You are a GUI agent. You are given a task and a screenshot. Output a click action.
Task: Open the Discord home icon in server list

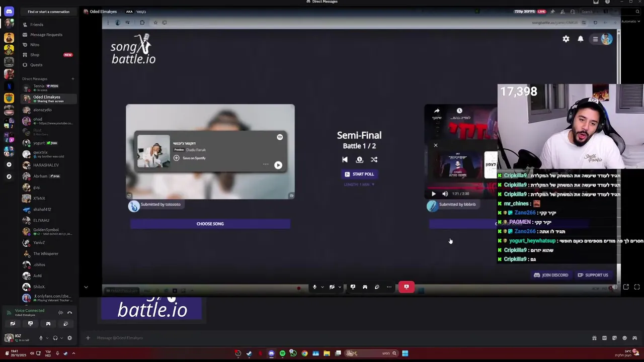(9, 11)
